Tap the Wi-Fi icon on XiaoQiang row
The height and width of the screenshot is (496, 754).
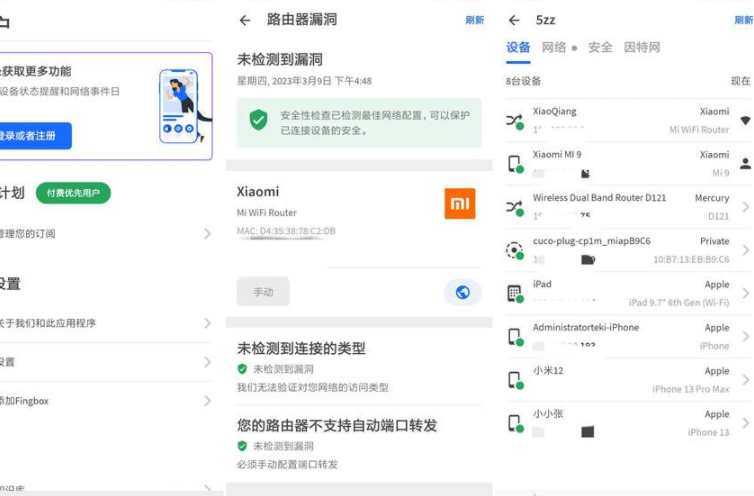[x=745, y=120]
